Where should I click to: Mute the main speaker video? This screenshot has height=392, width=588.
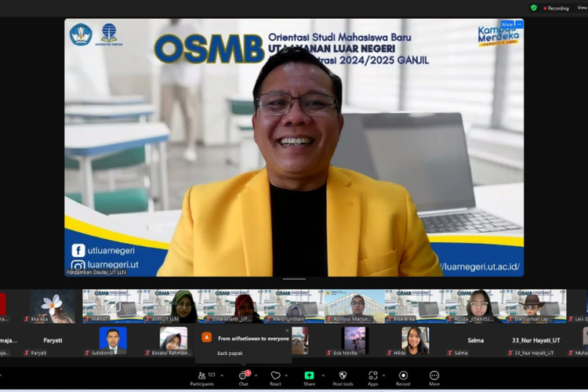pyautogui.click(x=507, y=25)
